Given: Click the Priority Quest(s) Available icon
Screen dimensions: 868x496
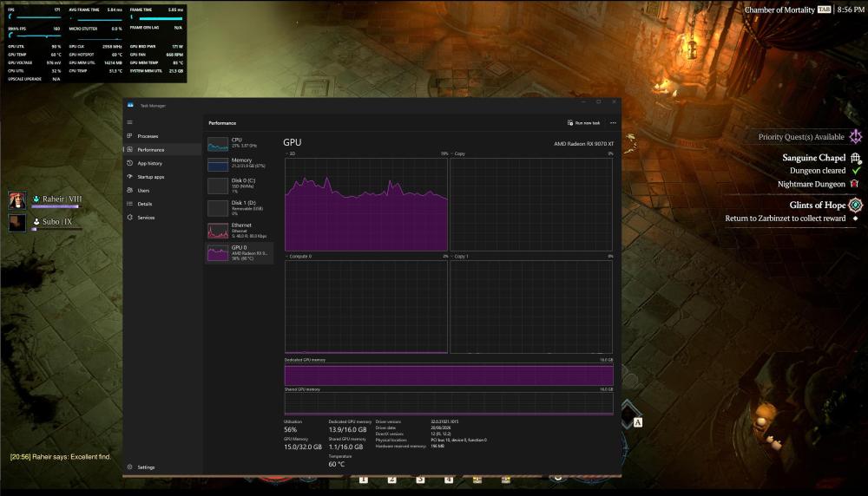Looking at the screenshot, I should coord(856,136).
